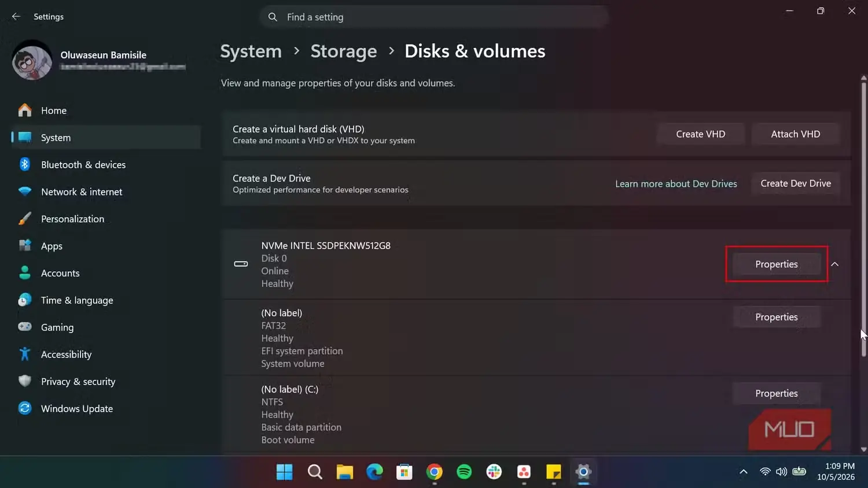
Task: Click the Personalization paintbrush icon
Action: coord(25,219)
